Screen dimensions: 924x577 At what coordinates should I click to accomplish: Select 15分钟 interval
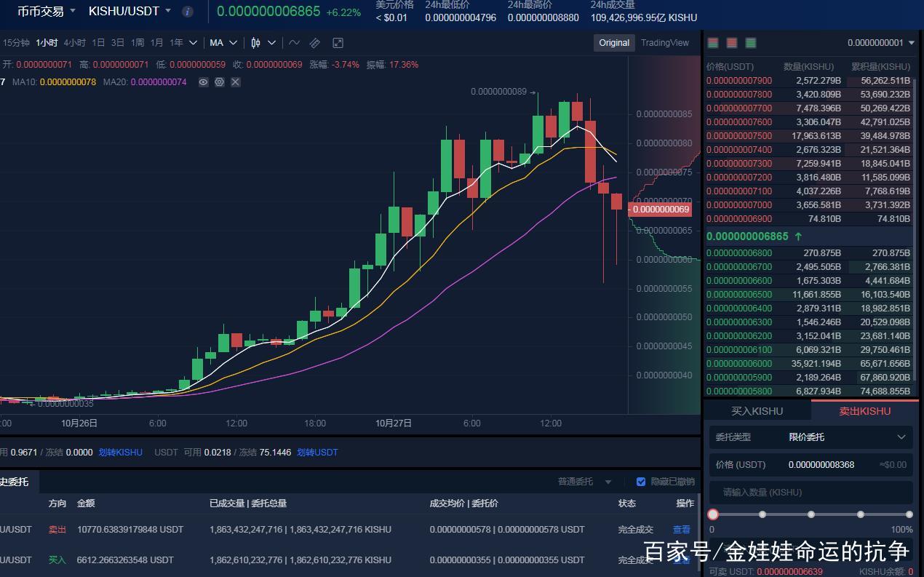(16, 43)
